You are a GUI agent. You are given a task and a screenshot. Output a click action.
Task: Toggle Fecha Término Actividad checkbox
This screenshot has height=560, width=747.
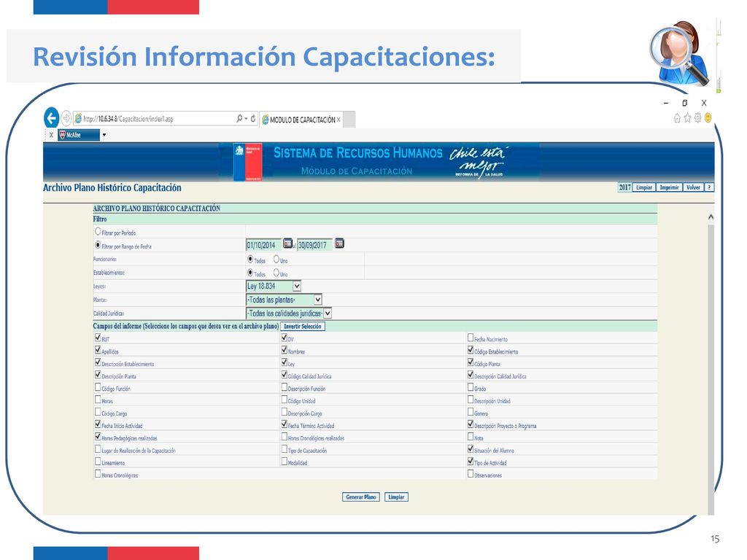284,424
